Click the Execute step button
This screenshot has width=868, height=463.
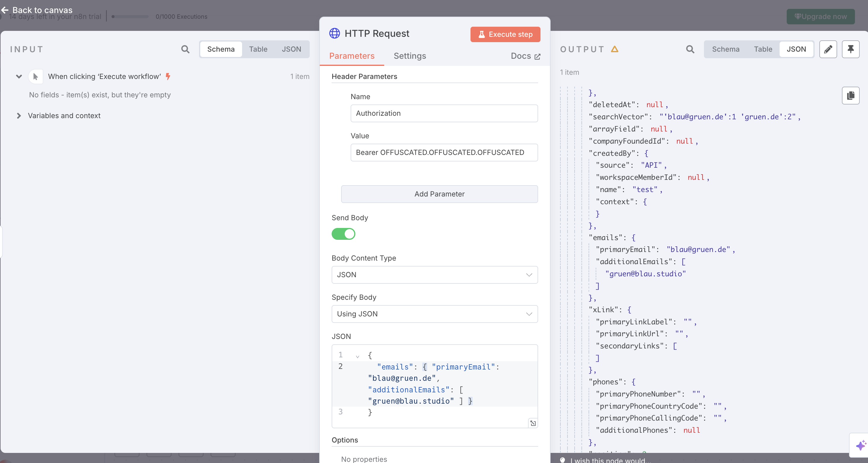(505, 34)
